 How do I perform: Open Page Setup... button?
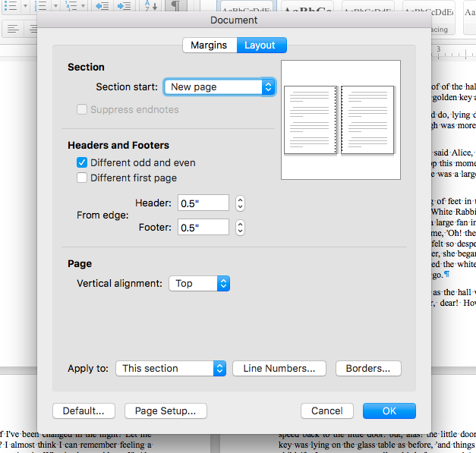coord(165,411)
